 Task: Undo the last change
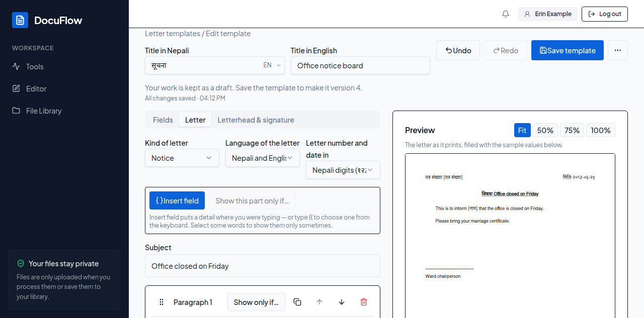click(458, 50)
